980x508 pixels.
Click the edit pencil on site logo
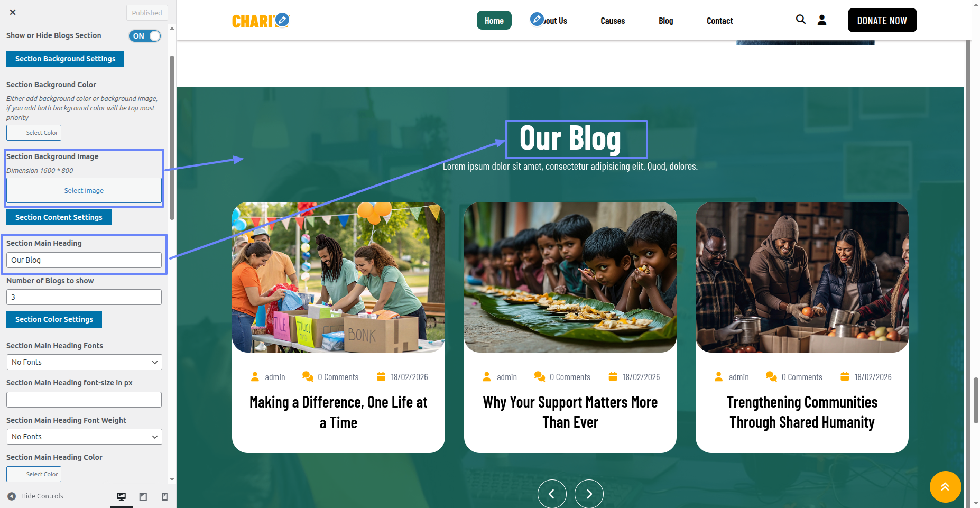point(282,20)
